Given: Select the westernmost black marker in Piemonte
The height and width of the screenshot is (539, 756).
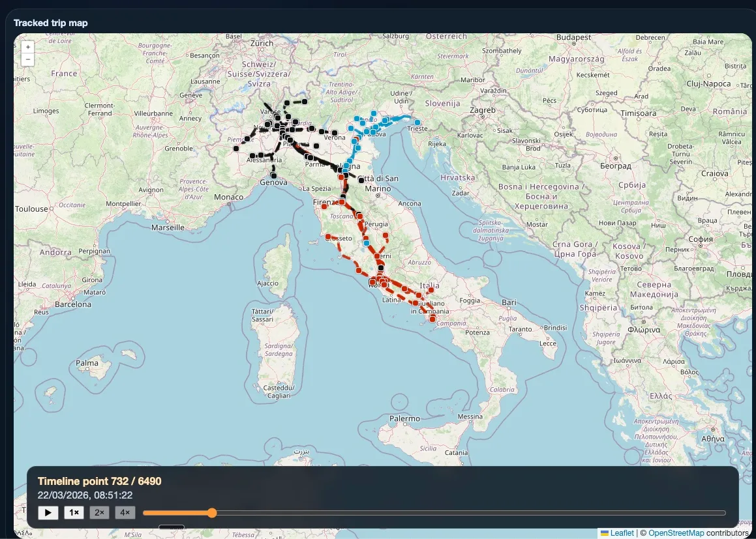Looking at the screenshot, I should [236, 149].
